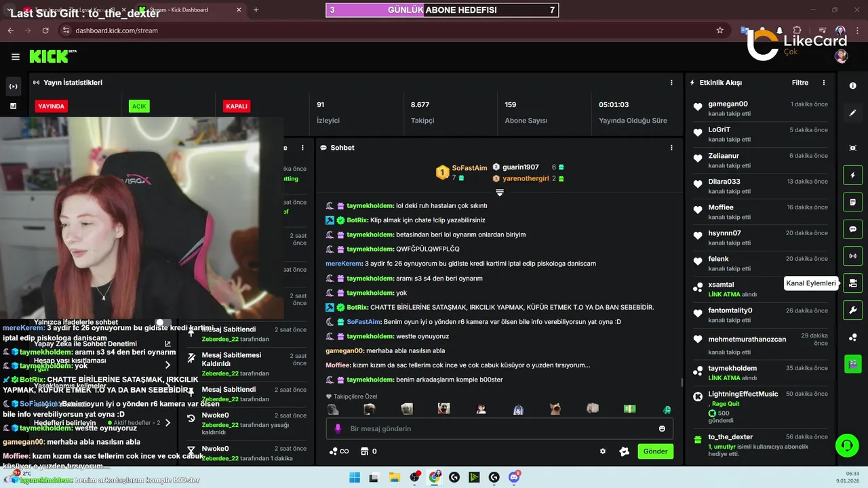The width and height of the screenshot is (868, 488).
Task: Click the purple microphone icon in message box
Action: pos(338,428)
